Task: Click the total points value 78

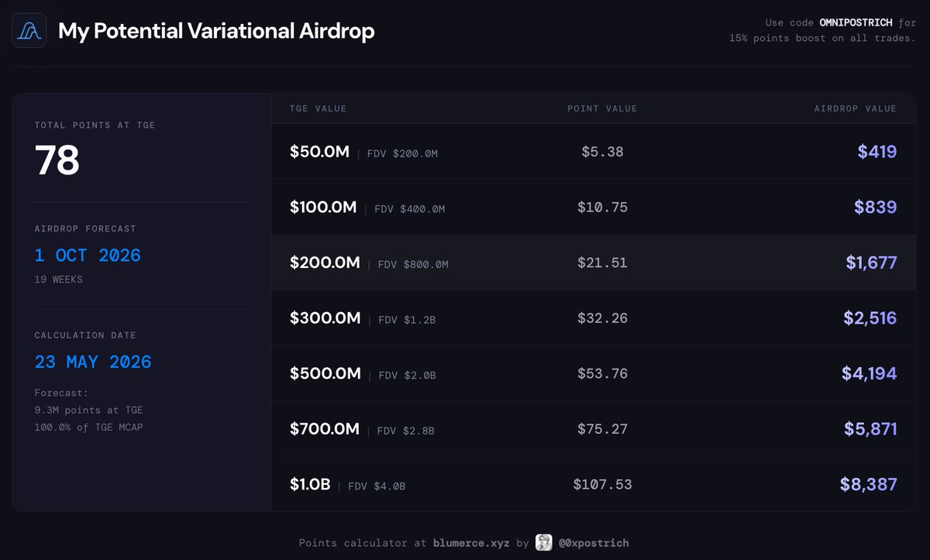Action: click(57, 160)
